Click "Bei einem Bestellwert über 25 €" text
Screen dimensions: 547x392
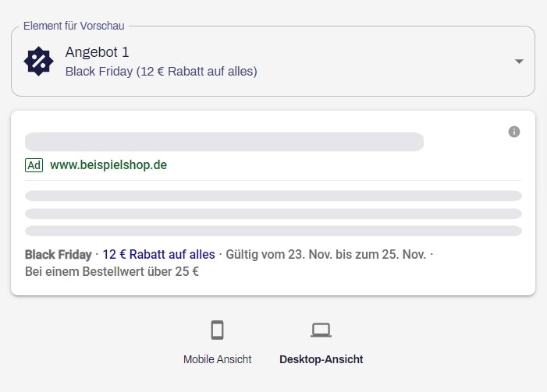pyautogui.click(x=112, y=271)
